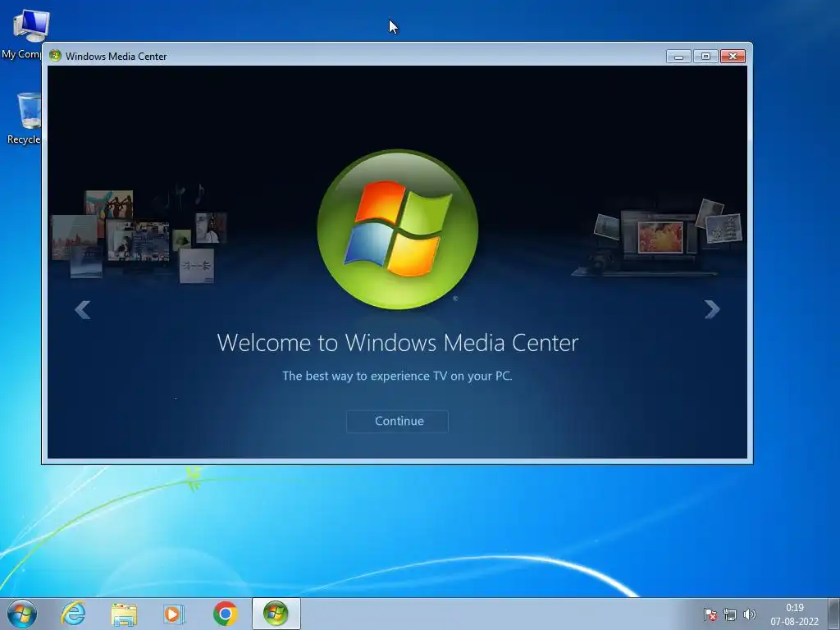Maximize the Windows Media Center window

(x=705, y=57)
